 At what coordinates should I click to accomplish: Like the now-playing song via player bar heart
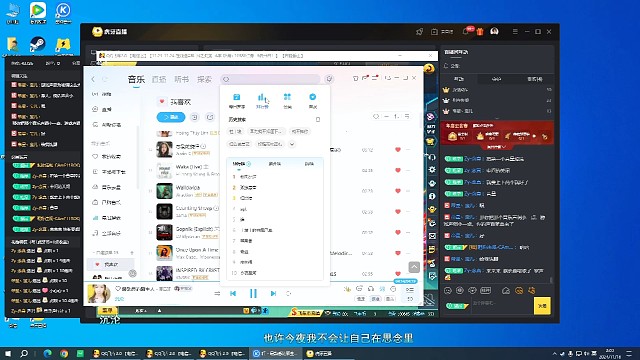click(x=118, y=289)
